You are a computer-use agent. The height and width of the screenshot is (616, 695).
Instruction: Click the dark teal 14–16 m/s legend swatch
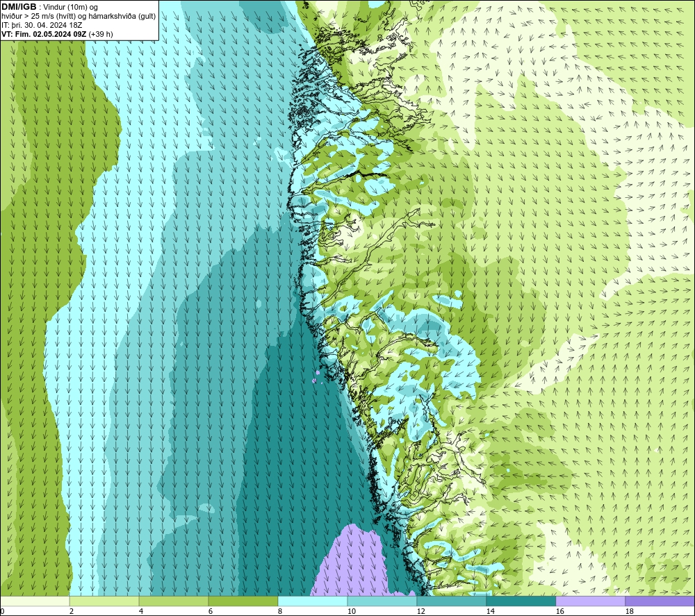coord(521,601)
